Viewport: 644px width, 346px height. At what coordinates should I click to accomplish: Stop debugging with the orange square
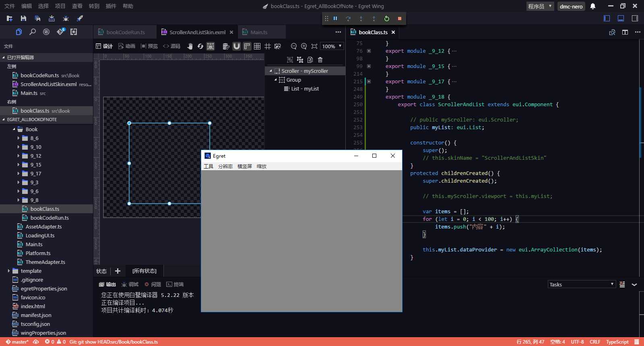coord(400,19)
